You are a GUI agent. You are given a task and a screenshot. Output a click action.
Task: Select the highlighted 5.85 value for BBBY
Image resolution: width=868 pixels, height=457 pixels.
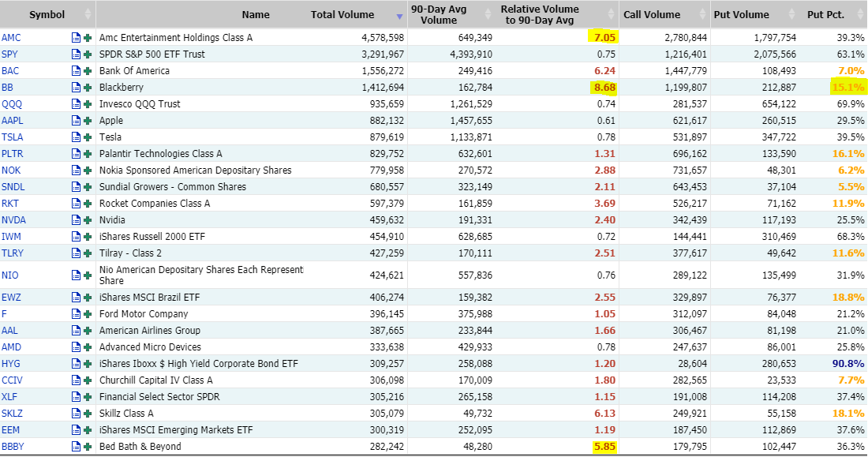tap(604, 447)
